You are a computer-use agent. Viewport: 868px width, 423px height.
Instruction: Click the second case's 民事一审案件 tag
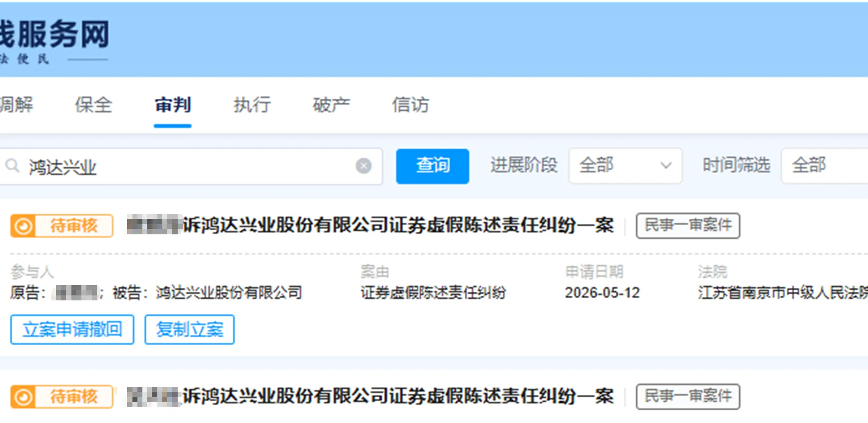pos(688,397)
